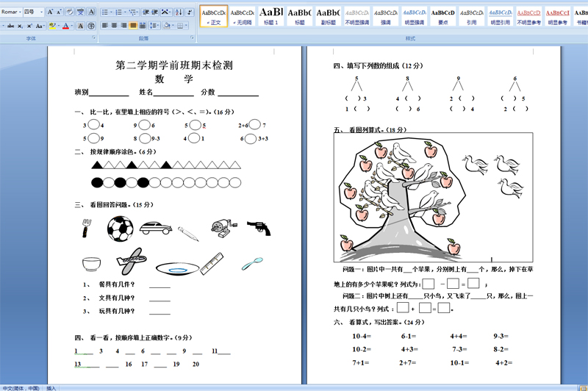Viewport: 588px width, 391px height.
Task: Open highlight color dropdown arrow
Action: 59,26
